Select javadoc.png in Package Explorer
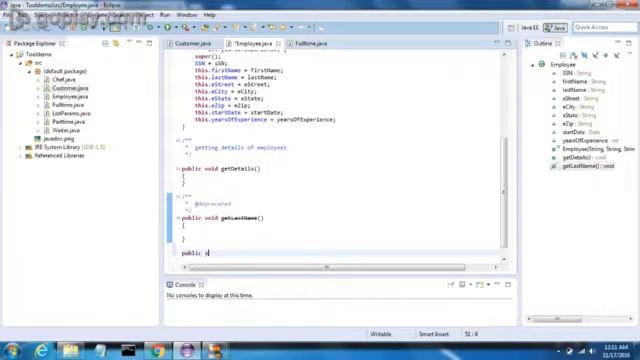The height and width of the screenshot is (360, 640). point(59,139)
